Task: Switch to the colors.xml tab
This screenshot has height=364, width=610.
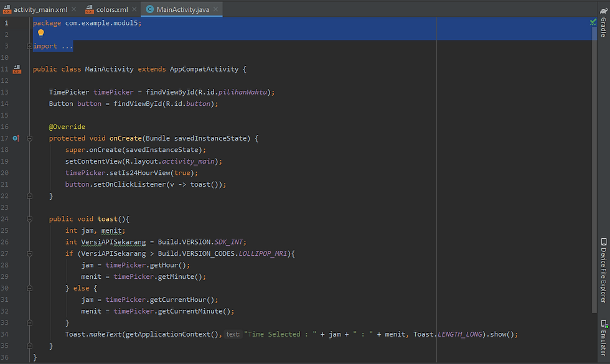Action: pos(111,9)
